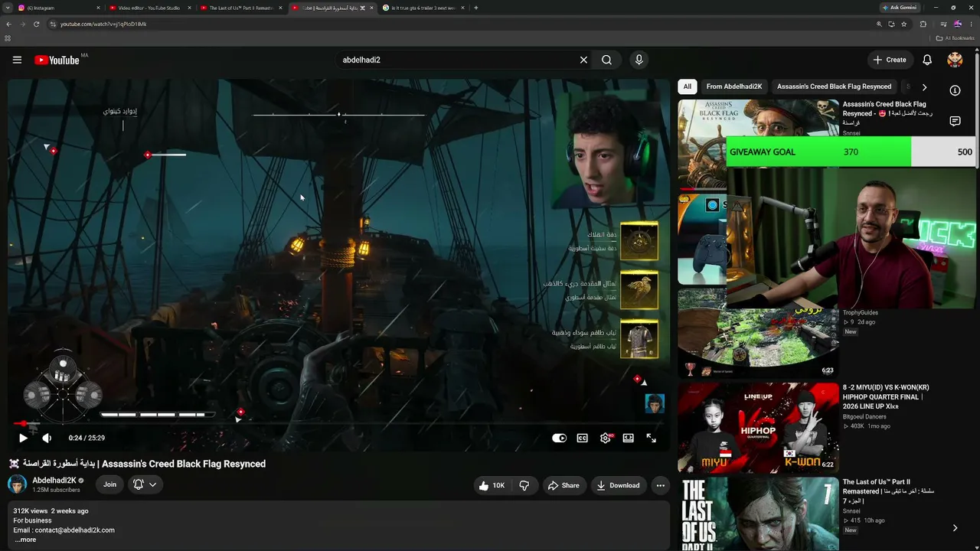
Task: Switch to theater mode
Action: click(629, 438)
